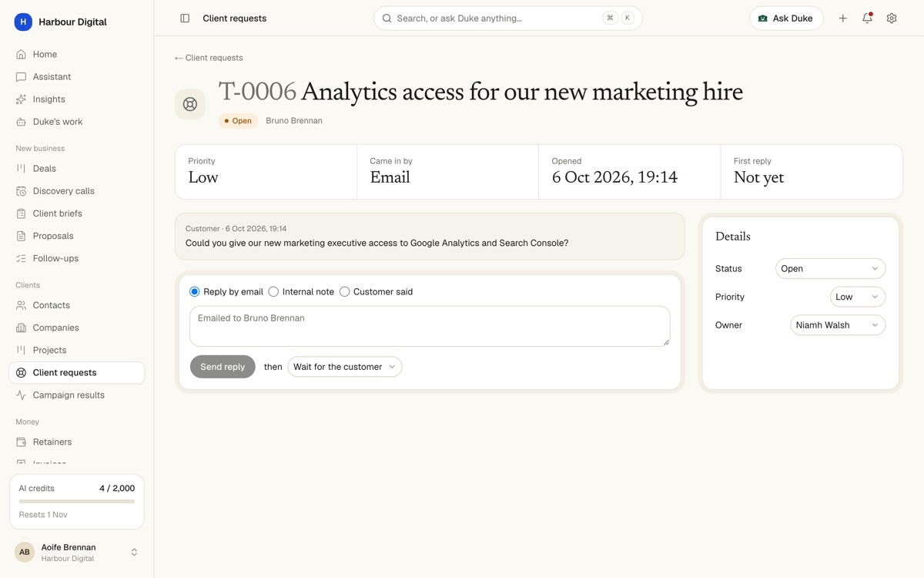924x578 pixels.
Task: Click the Client briefs clipboard icon
Action: pos(21,213)
